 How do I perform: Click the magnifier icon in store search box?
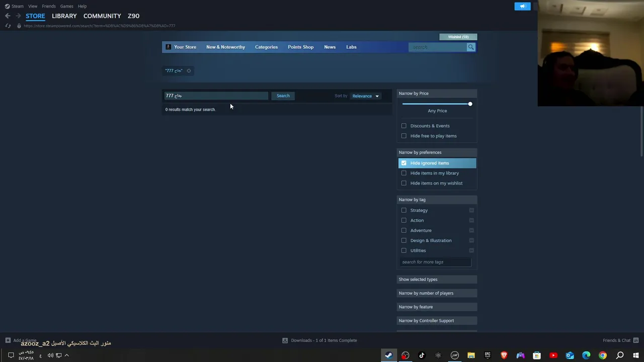pyautogui.click(x=471, y=47)
